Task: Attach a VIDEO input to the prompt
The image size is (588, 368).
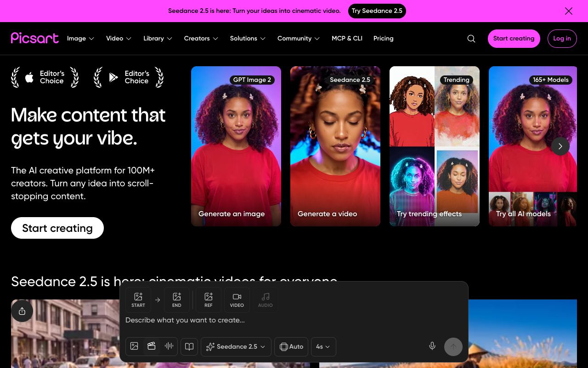Action: click(x=237, y=300)
